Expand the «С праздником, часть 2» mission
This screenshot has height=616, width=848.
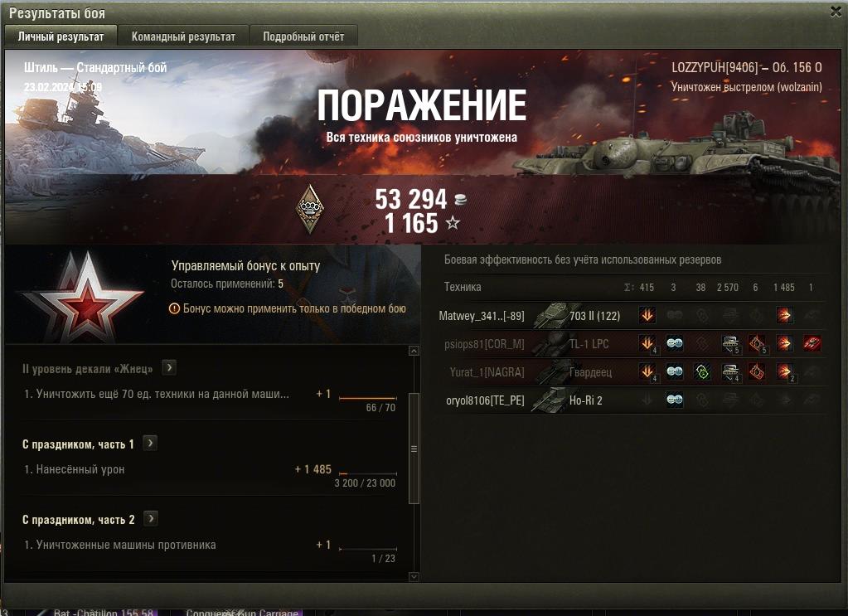151,519
